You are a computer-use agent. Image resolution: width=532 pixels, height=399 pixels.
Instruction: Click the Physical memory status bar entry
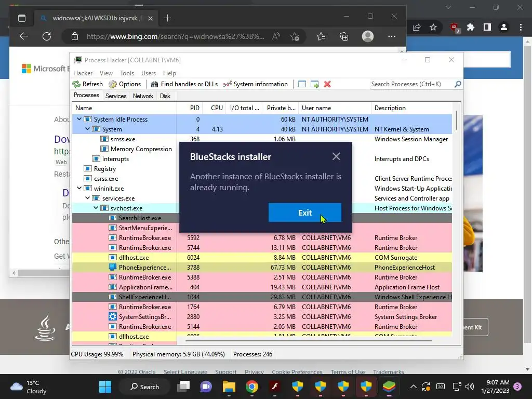(x=179, y=354)
